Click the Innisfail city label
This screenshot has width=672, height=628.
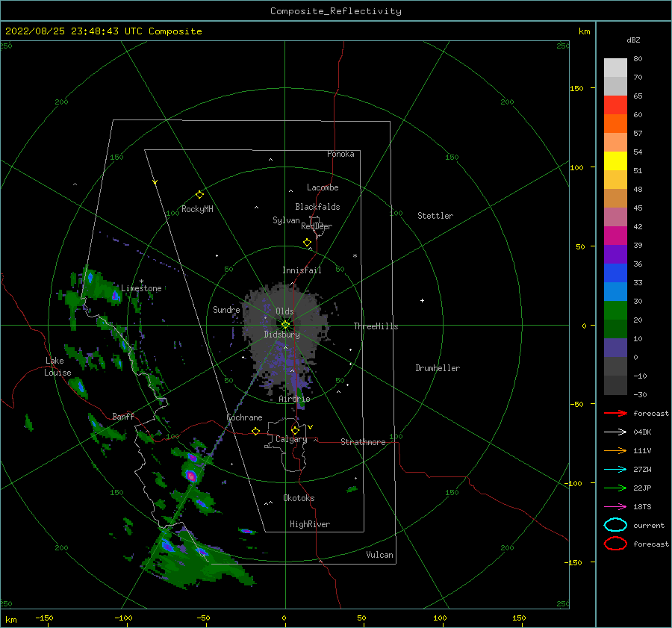(302, 270)
